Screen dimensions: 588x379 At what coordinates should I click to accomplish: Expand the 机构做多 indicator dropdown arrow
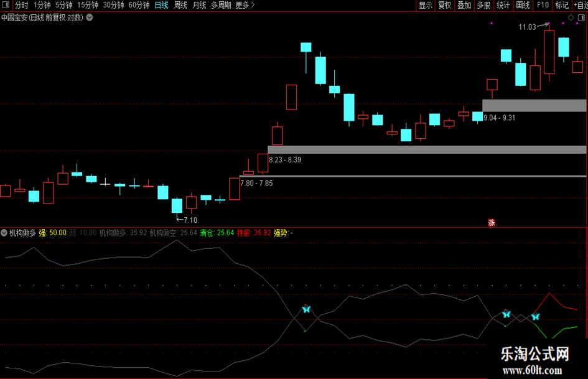[4, 233]
